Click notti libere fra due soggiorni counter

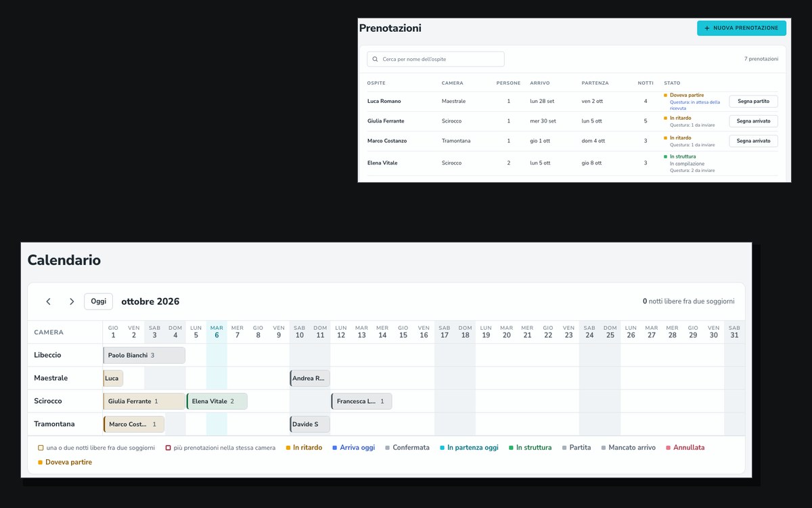689,301
